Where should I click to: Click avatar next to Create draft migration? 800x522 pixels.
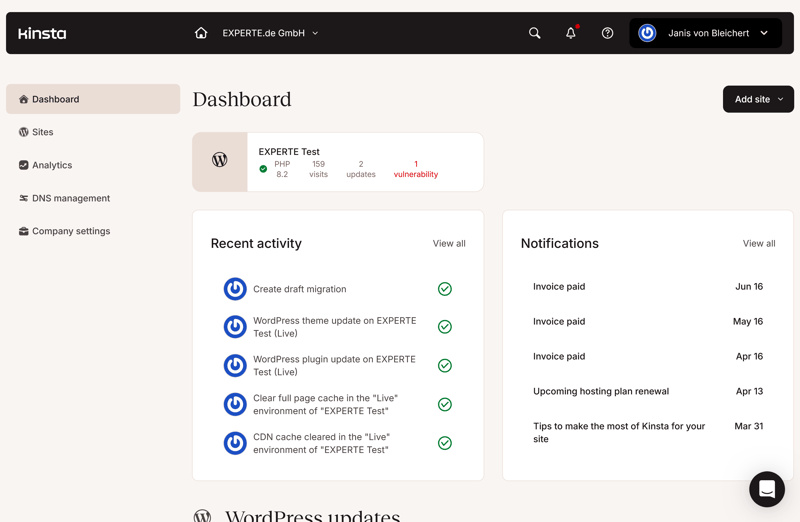235,289
